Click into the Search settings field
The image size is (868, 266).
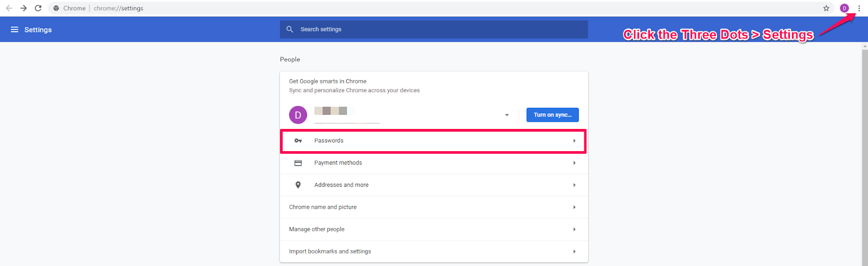click(434, 29)
